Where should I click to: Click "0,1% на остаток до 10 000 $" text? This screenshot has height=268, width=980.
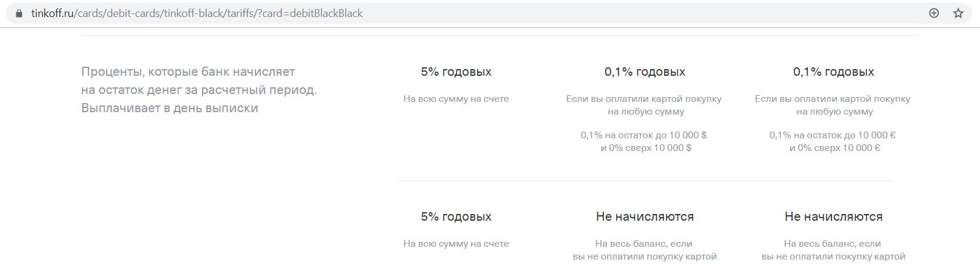coord(643,135)
